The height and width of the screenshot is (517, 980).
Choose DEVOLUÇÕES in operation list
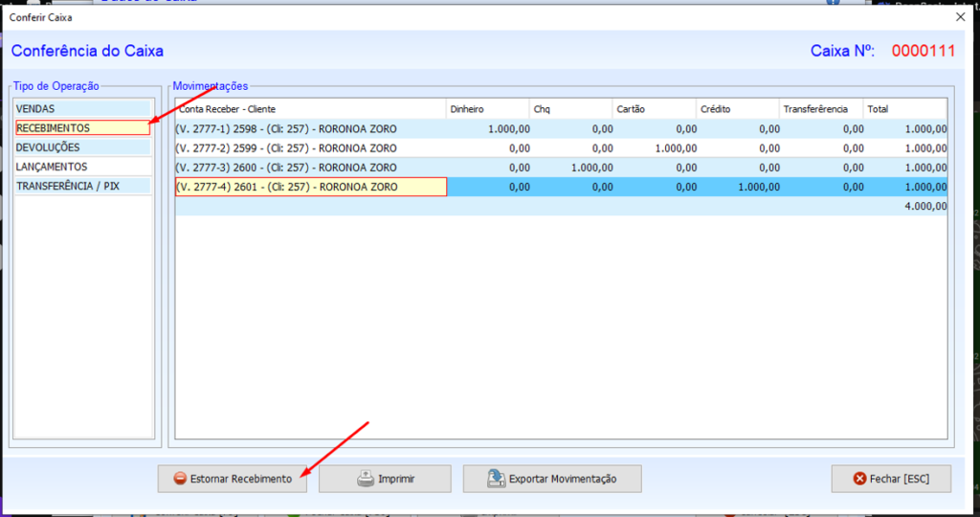[x=83, y=147]
